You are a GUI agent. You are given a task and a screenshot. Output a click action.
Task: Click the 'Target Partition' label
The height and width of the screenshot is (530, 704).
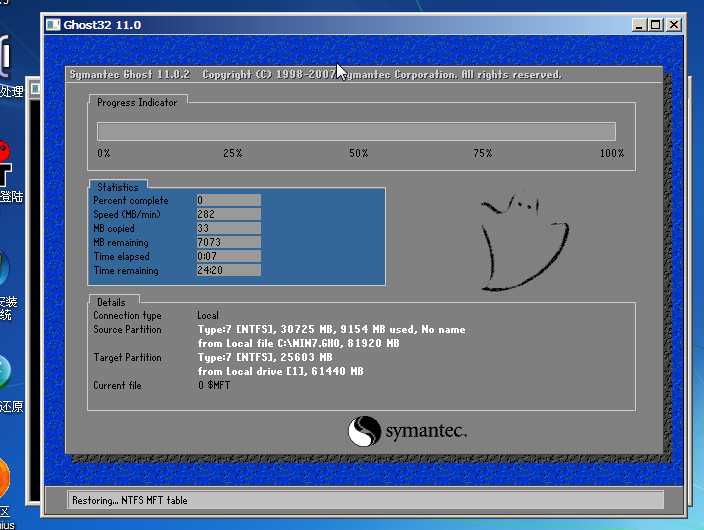[x=127, y=358]
